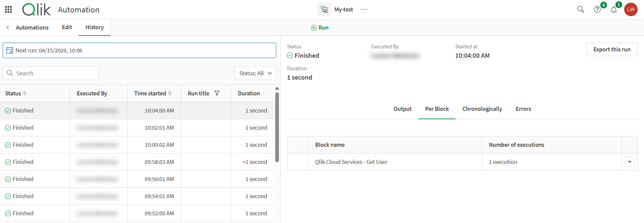Switch to the Chronologically tab

[x=482, y=109]
